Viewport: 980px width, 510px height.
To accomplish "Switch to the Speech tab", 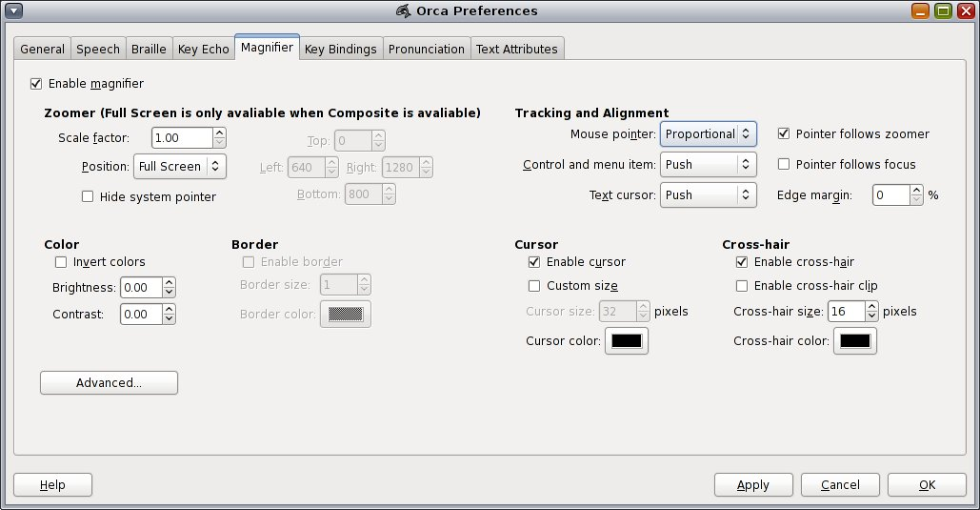I will pyautogui.click(x=98, y=49).
